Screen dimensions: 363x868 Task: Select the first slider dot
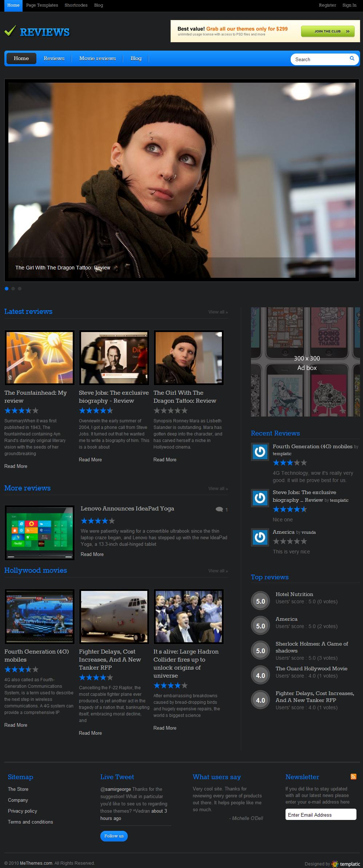click(x=7, y=289)
